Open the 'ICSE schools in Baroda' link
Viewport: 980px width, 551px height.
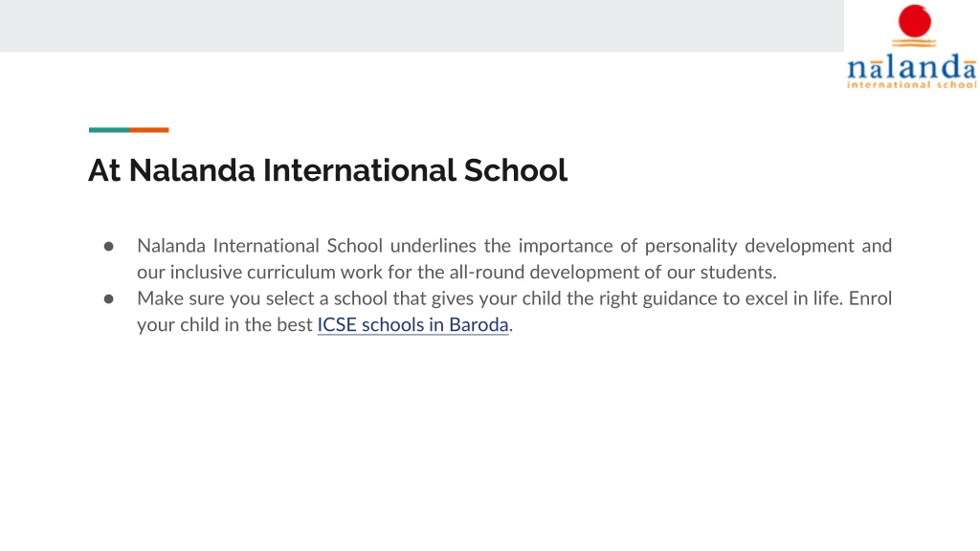click(x=412, y=325)
